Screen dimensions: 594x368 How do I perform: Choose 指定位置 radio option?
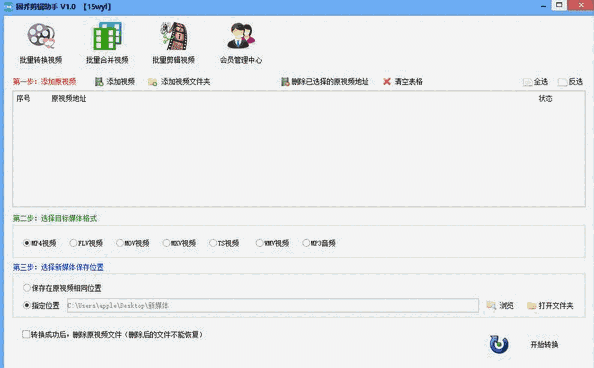pos(27,305)
